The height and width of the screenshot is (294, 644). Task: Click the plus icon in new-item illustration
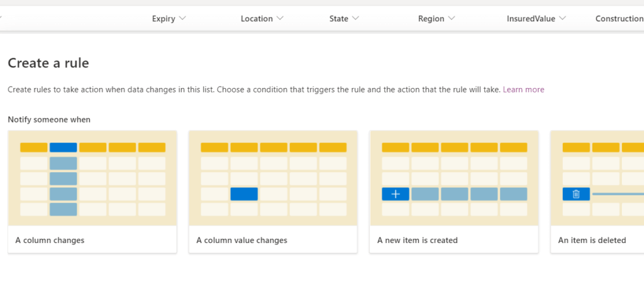[x=396, y=194]
